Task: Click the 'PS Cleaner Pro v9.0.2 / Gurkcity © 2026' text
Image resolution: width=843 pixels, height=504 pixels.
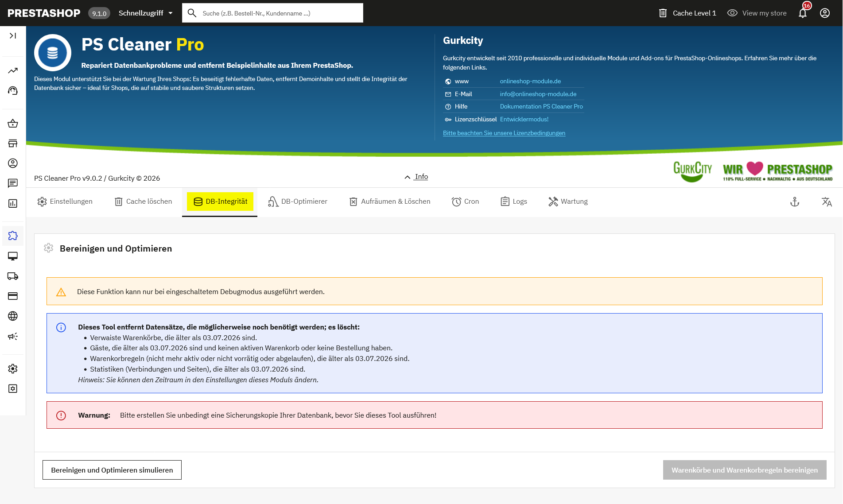Action: coord(97,178)
